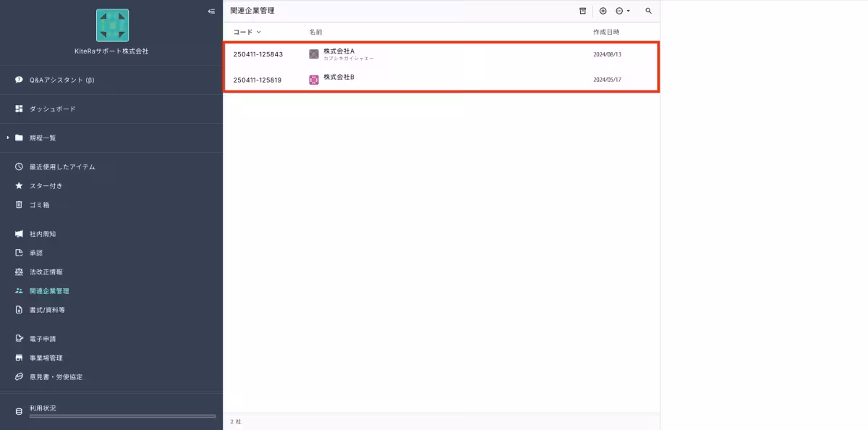The height and width of the screenshot is (430, 868).
Task: Expand the 規程一覧 folder tree
Action: [8, 137]
